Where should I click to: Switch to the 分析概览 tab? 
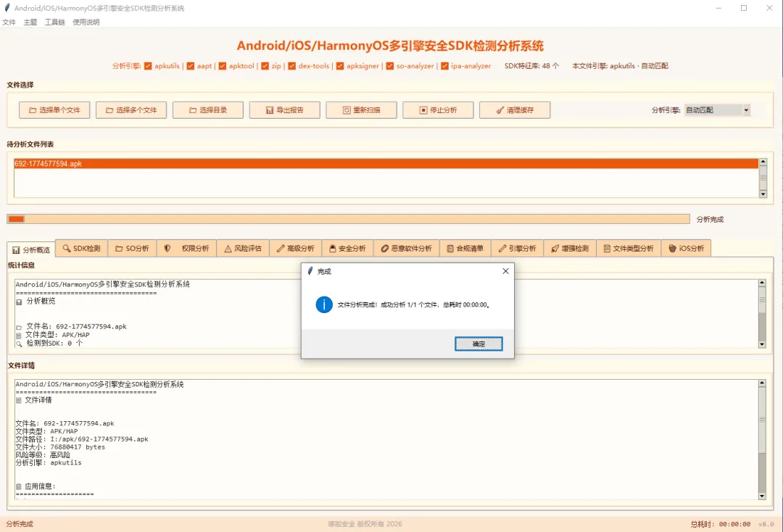pyautogui.click(x=31, y=249)
